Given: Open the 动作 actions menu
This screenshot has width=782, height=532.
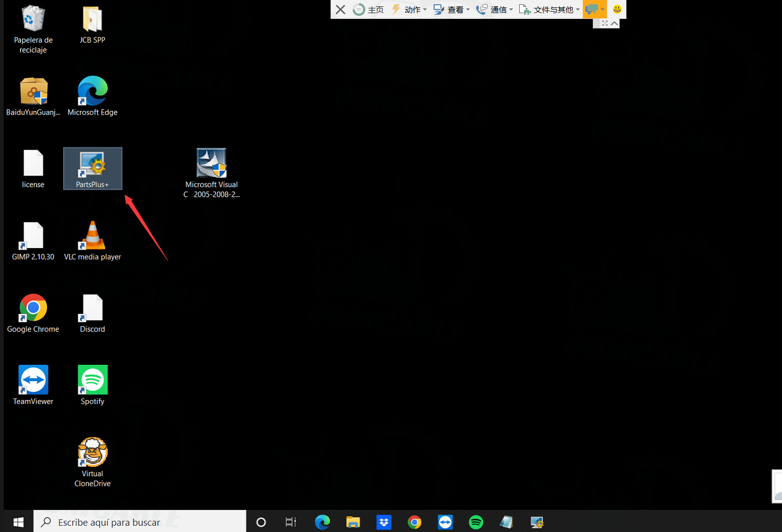Looking at the screenshot, I should click(409, 9).
